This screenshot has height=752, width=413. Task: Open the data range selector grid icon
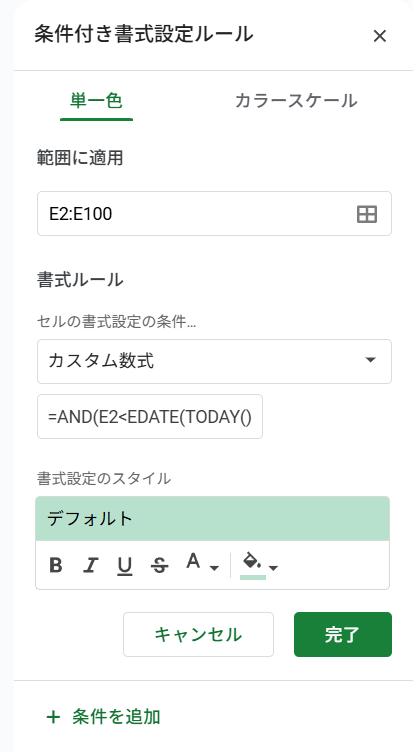pyautogui.click(x=367, y=214)
